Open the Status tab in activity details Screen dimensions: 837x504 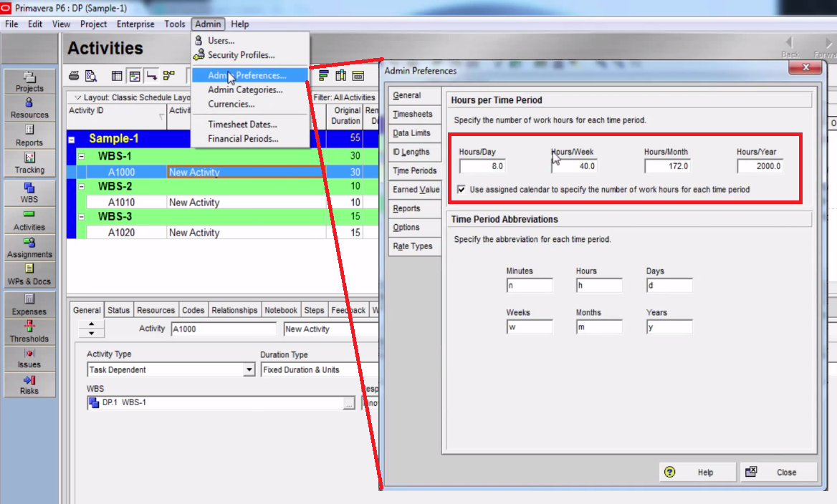pyautogui.click(x=118, y=311)
